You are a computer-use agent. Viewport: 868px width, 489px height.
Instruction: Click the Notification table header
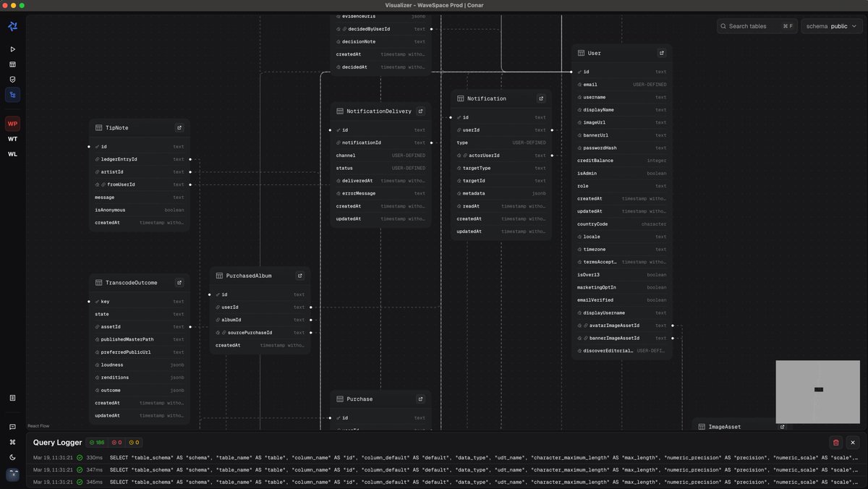coord(501,98)
